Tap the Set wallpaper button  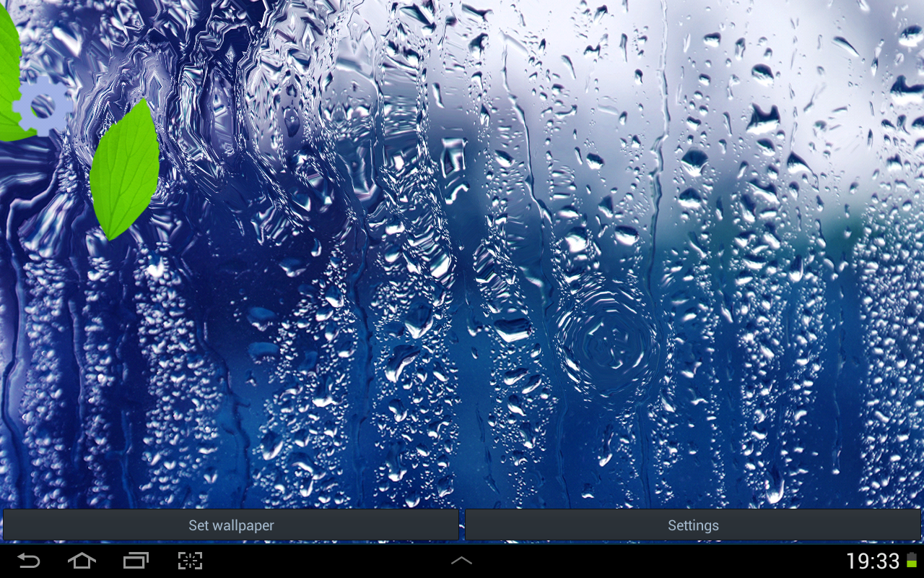[x=231, y=525]
